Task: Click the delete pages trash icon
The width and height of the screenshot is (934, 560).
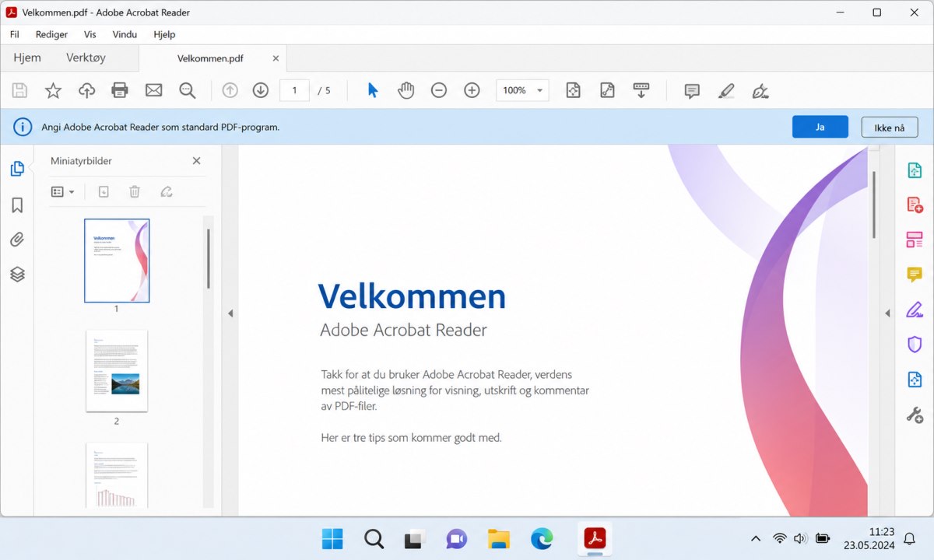Action: click(135, 191)
